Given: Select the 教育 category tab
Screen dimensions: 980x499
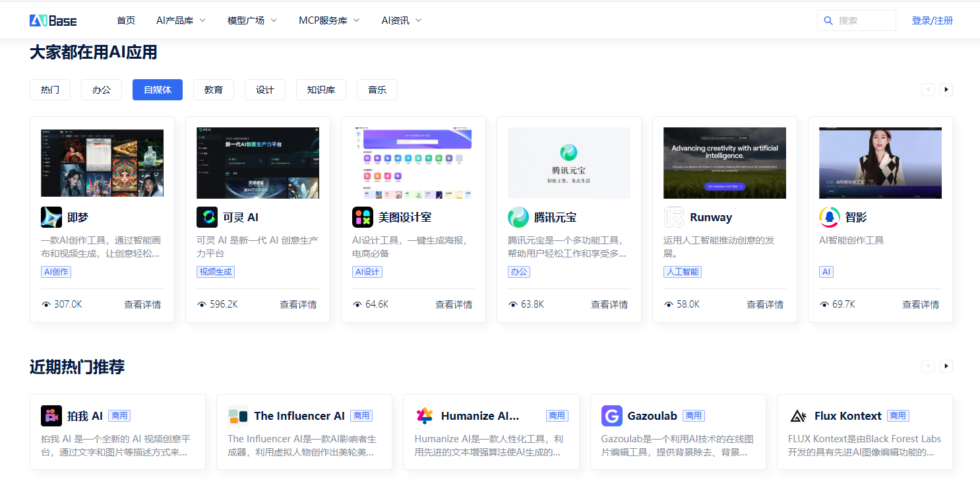Looking at the screenshot, I should 214,90.
